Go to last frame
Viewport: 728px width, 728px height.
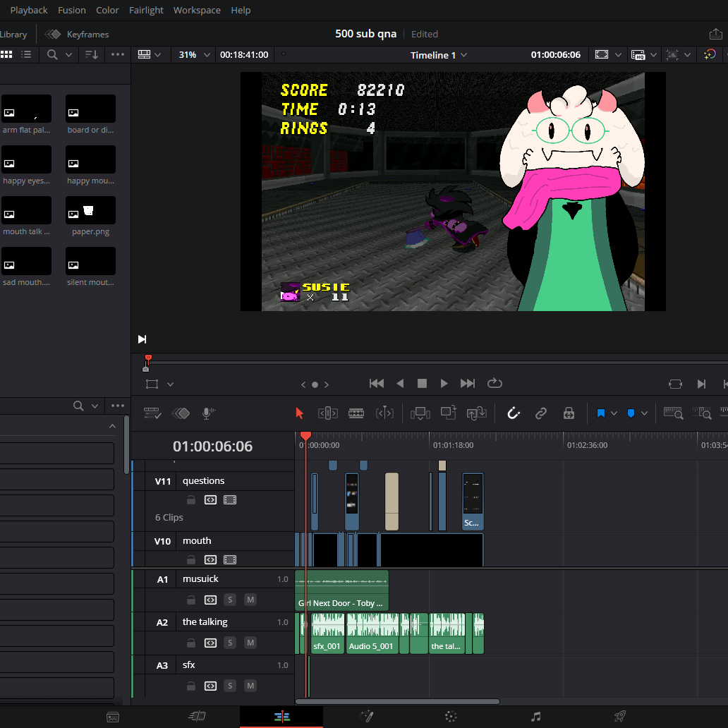(x=468, y=384)
